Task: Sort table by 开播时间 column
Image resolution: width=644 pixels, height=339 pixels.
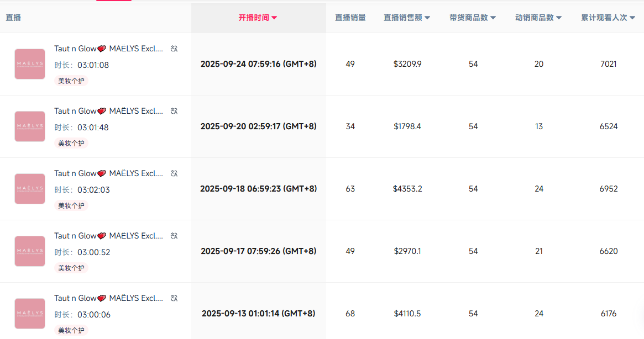Action: point(258,18)
